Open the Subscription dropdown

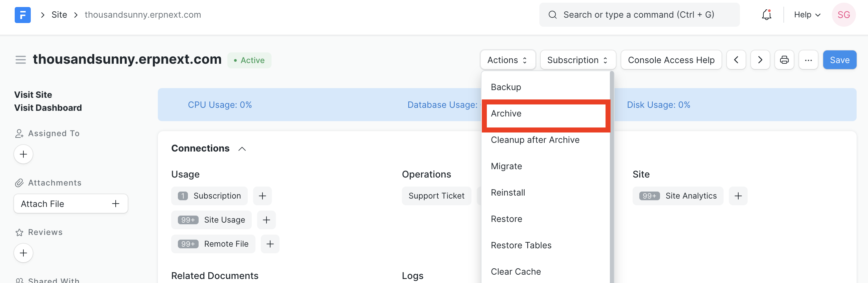coord(577,60)
